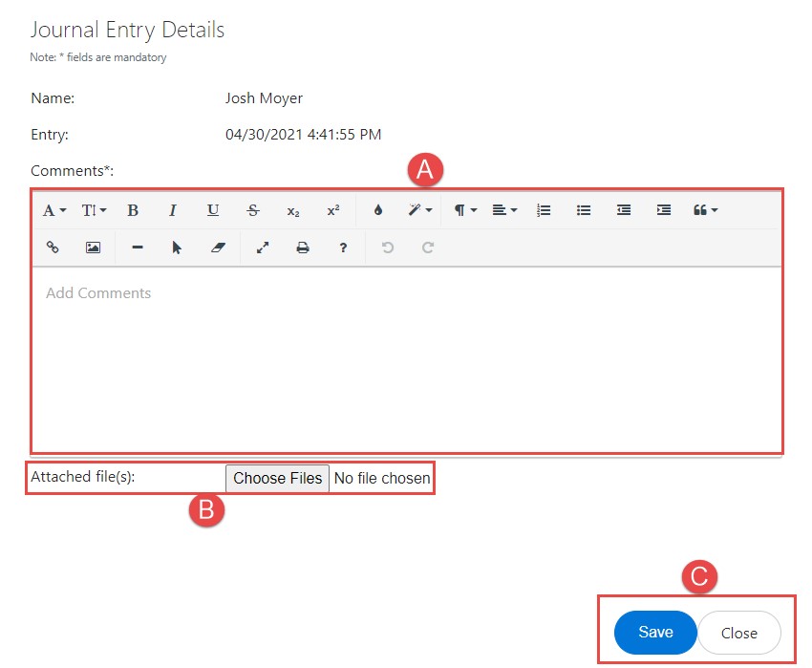Click the select-all cursor icon
Screen dimensions: 812x668
pos(177,248)
